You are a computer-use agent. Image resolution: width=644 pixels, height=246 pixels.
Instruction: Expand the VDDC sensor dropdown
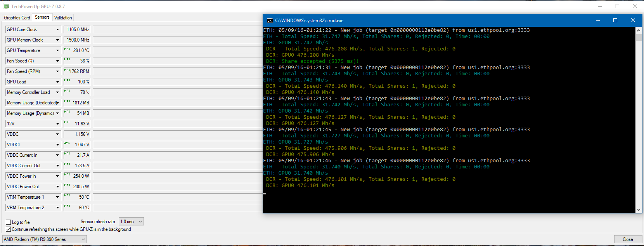(57, 134)
